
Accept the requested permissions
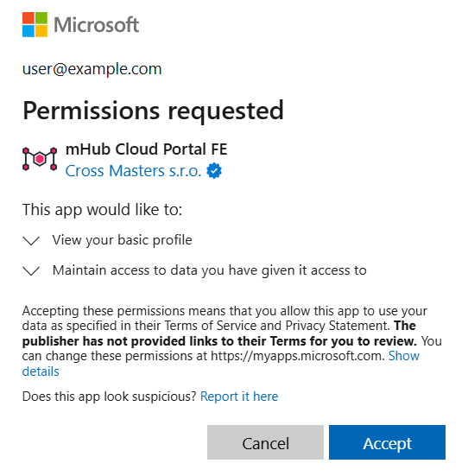point(388,442)
